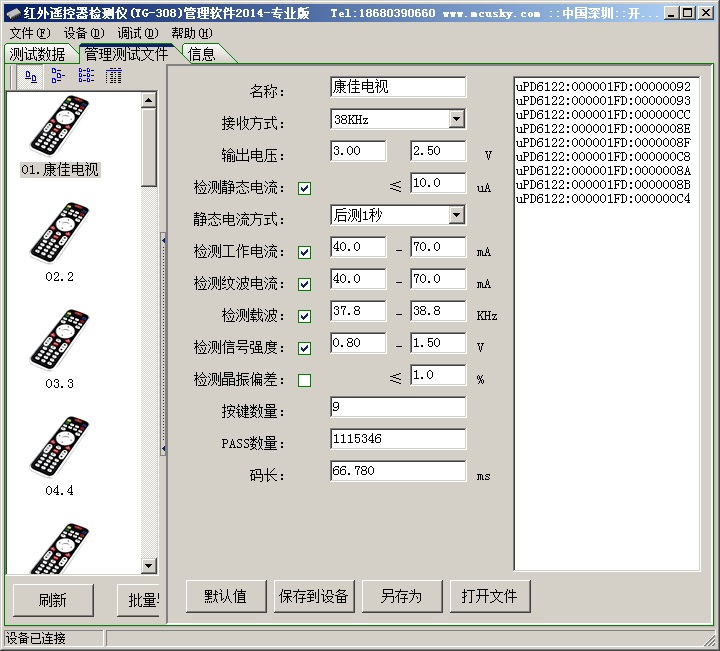Click the remote list vertical scrollbar down arrow
This screenshot has width=720, height=651.
click(x=149, y=567)
